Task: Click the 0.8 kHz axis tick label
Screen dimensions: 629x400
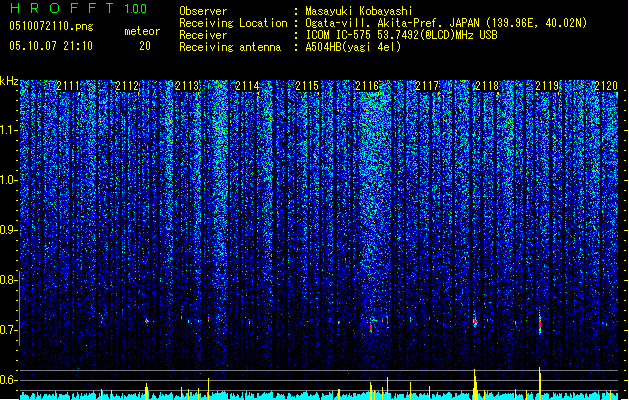Action: tap(9, 280)
